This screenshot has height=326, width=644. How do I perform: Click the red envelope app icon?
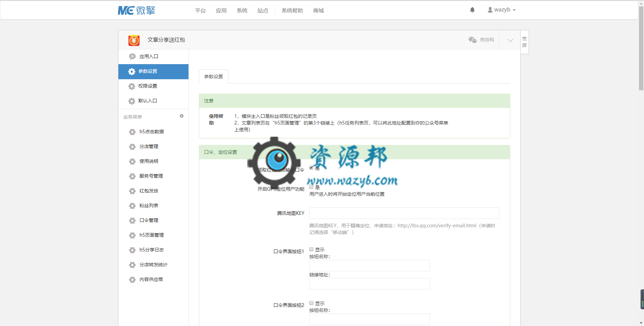[134, 40]
